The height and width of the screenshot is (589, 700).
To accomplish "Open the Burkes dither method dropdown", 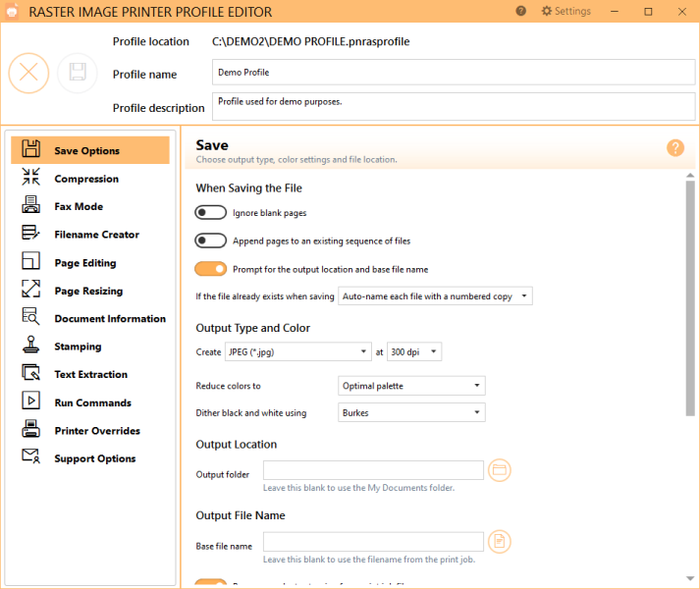I will click(x=411, y=412).
